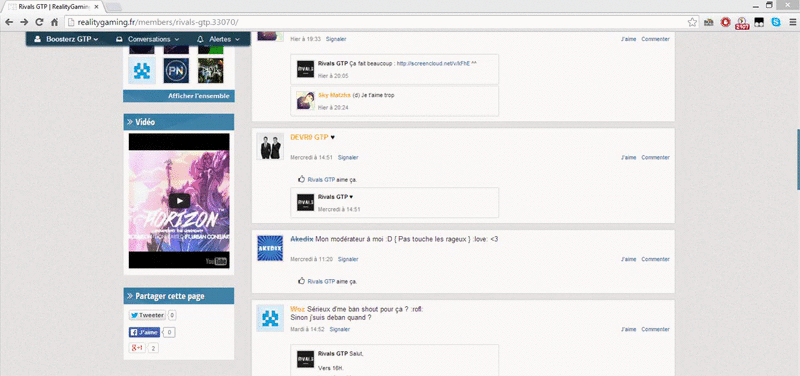Click J'aime on DEVR0 GTP post
The height and width of the screenshot is (376, 800).
tap(629, 158)
